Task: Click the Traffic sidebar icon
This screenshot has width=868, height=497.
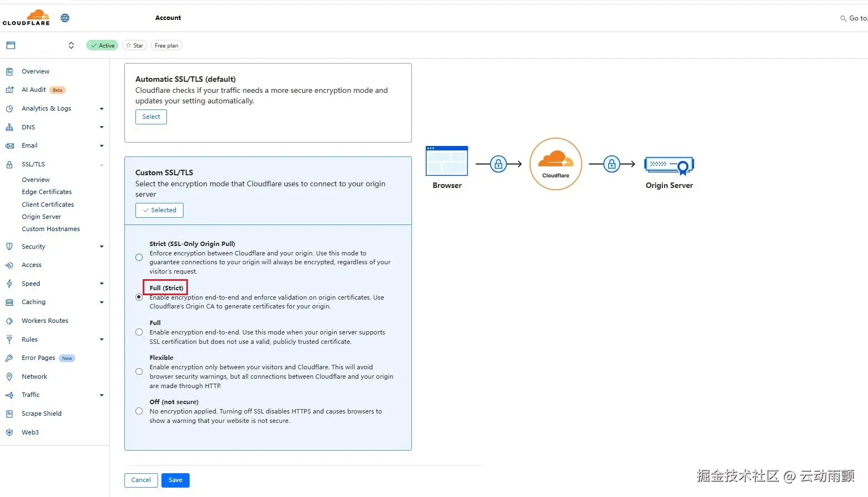Action: point(9,395)
